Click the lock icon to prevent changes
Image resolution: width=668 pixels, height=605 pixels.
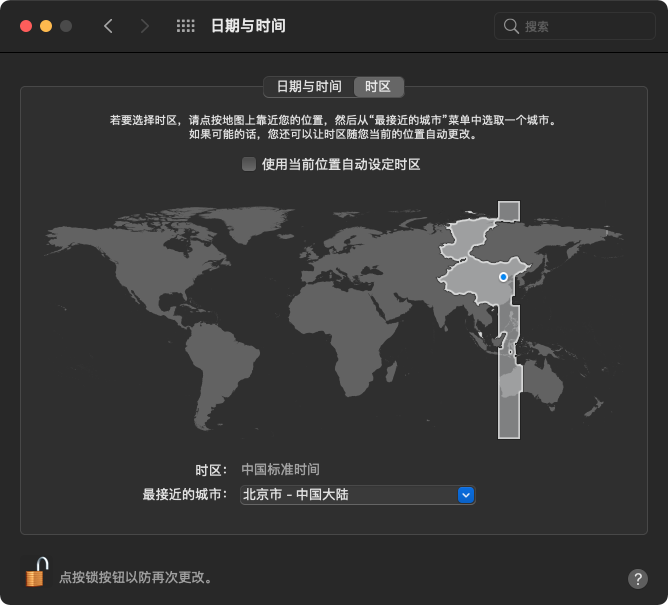35,573
